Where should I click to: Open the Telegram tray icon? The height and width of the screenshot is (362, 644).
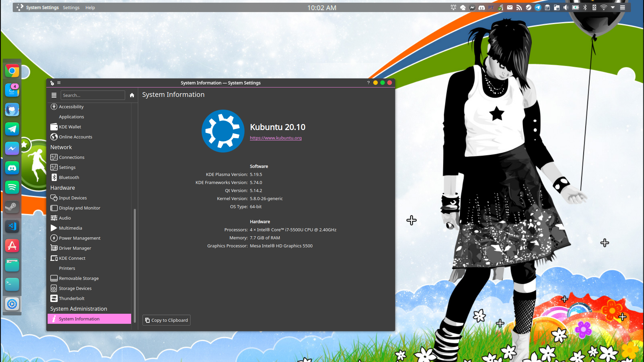[x=538, y=7]
